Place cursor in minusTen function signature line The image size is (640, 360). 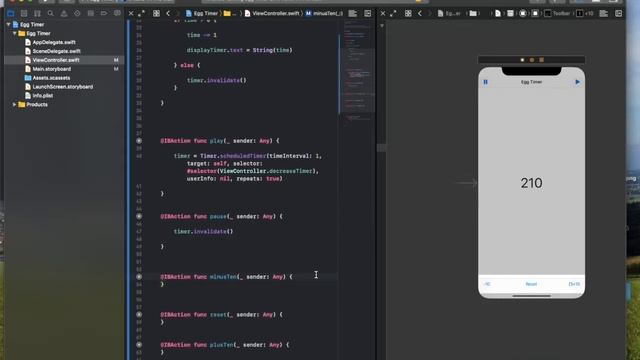(226, 277)
